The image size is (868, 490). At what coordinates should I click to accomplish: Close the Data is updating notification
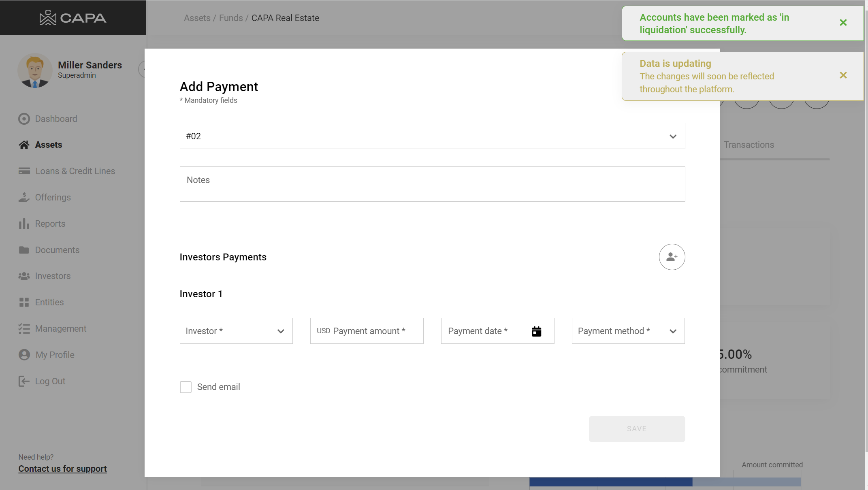(x=843, y=75)
